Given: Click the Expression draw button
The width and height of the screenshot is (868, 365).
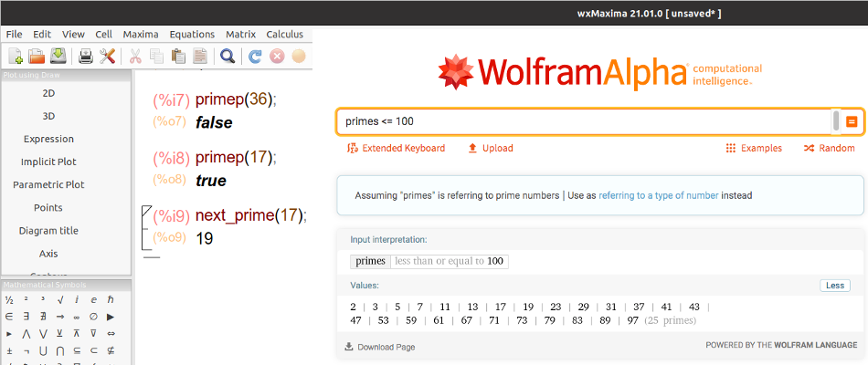Looking at the screenshot, I should [48, 139].
